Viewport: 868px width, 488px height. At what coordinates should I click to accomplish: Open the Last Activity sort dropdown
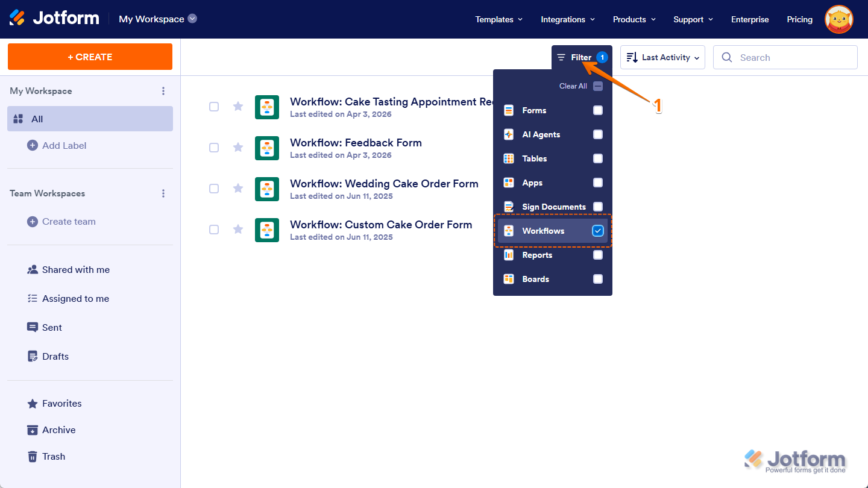pyautogui.click(x=662, y=57)
